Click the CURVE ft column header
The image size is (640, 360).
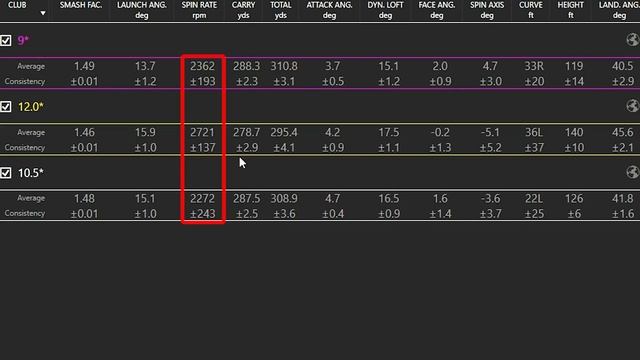(531, 10)
